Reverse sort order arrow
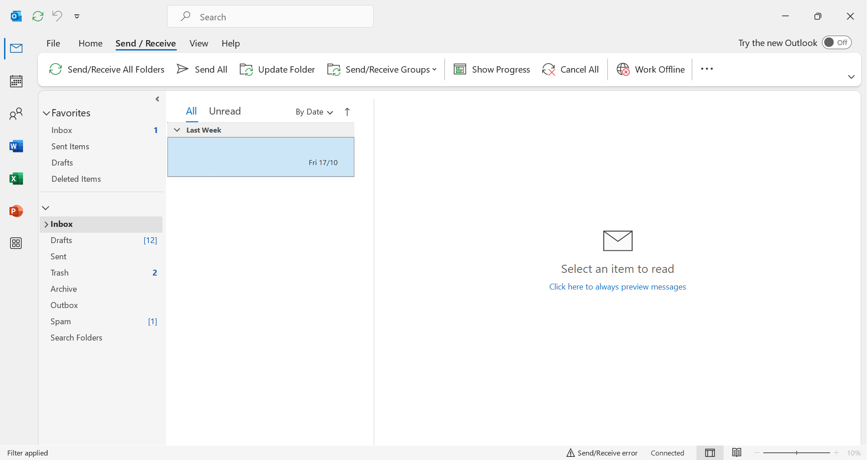Screen dimensions: 868x460 (347, 112)
